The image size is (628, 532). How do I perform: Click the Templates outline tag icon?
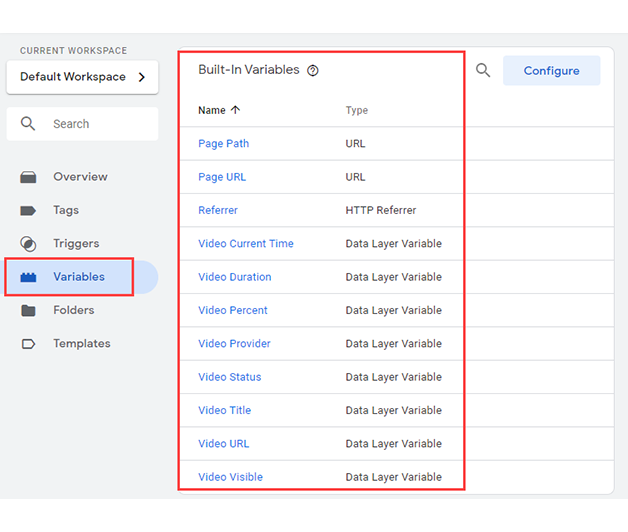28,344
